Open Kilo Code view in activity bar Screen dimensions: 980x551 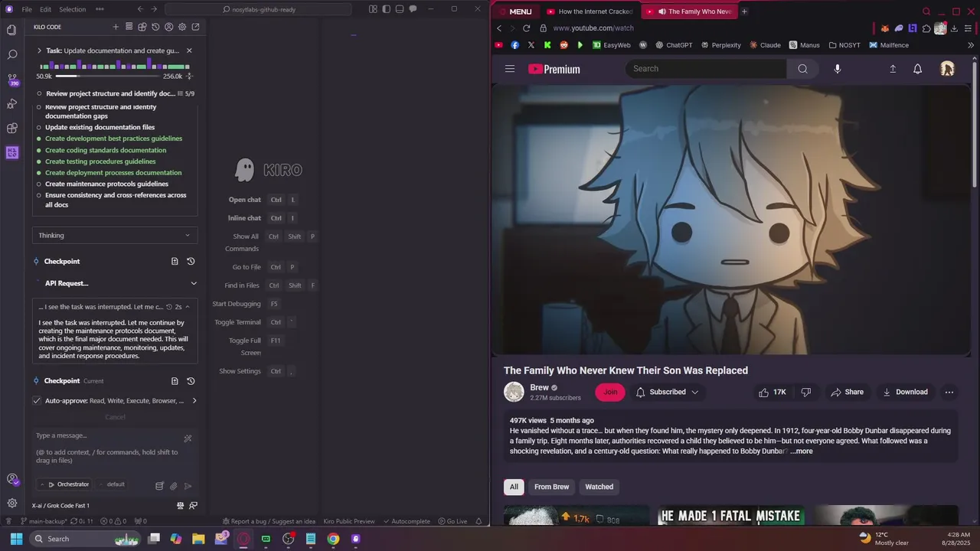(11, 152)
